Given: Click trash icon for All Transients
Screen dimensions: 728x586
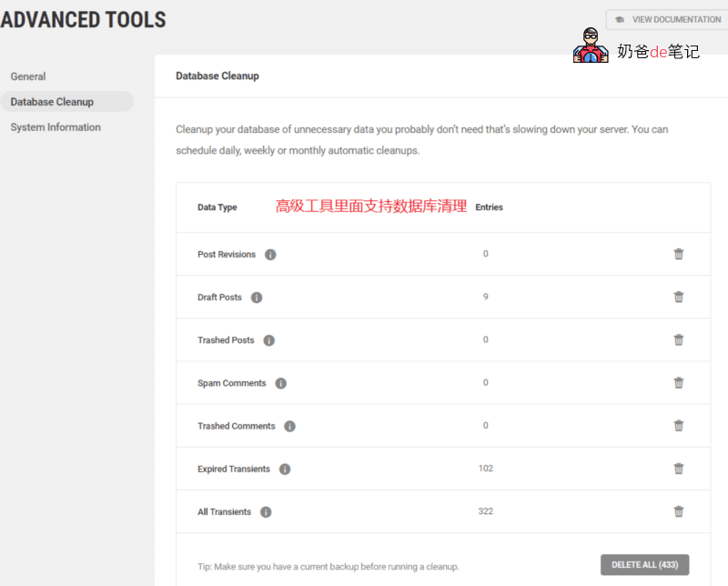Looking at the screenshot, I should coord(678,511).
